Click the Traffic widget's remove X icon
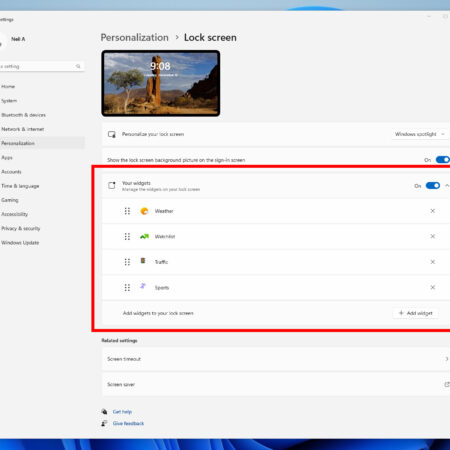Screen dimensions: 450x450 432,262
